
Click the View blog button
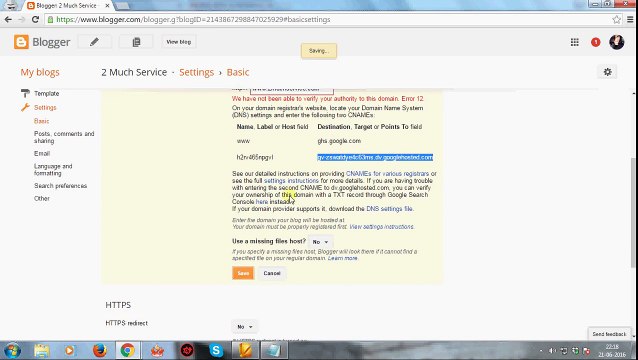tap(179, 42)
